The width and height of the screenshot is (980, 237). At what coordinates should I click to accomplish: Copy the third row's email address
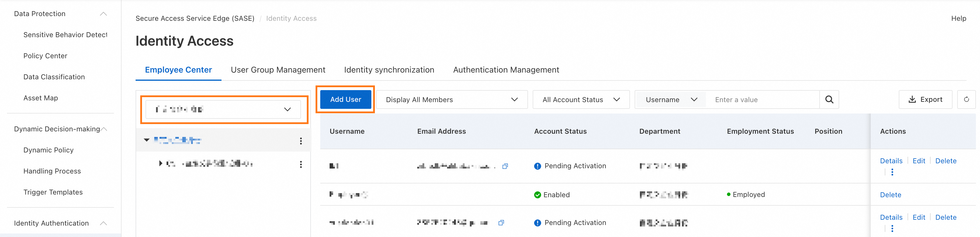(x=501, y=223)
